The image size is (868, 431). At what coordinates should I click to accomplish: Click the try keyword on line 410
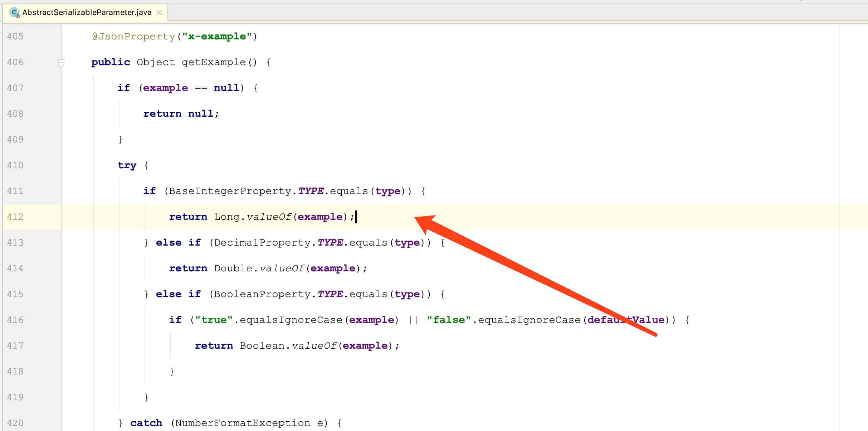[127, 165]
